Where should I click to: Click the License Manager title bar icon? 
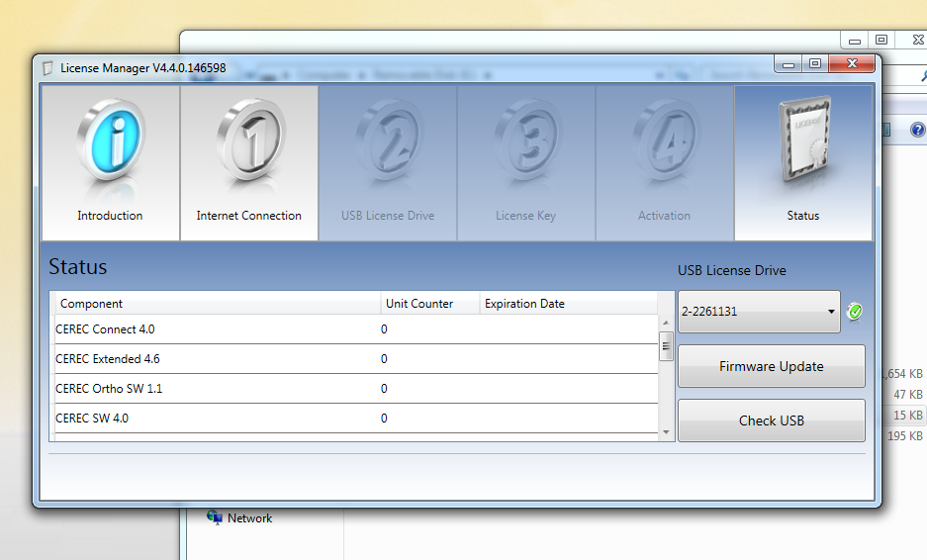[x=48, y=68]
